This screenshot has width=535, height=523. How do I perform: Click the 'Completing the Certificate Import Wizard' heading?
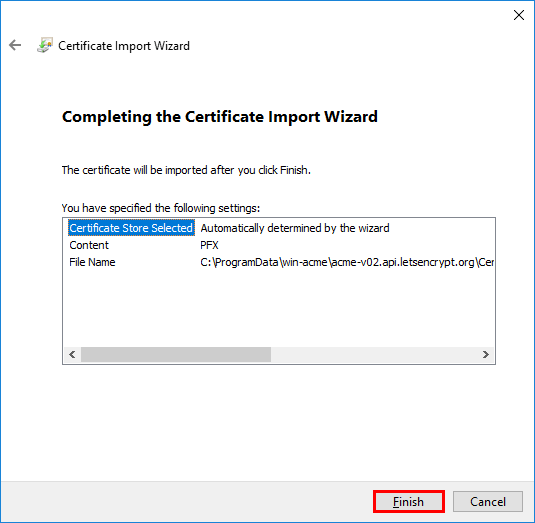[x=220, y=117]
